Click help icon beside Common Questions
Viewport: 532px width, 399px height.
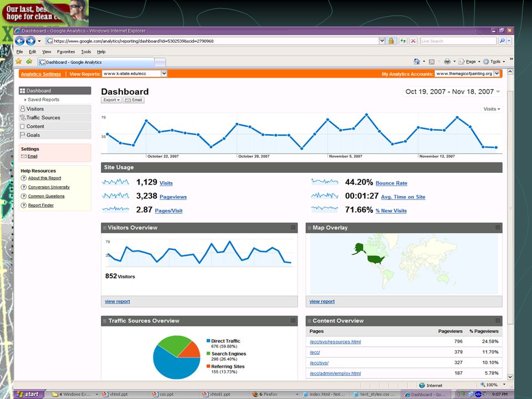[24, 196]
